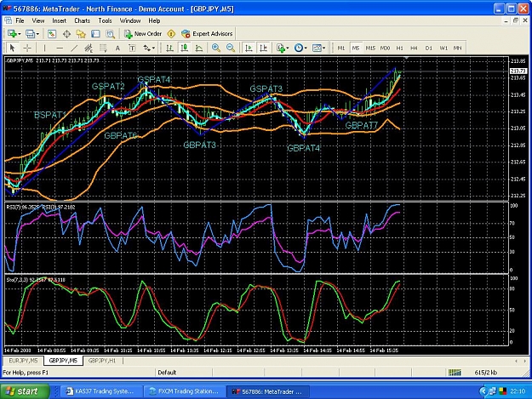Switch chart to Line Chart mode
Screen dimensions: 532x399
coord(199,48)
